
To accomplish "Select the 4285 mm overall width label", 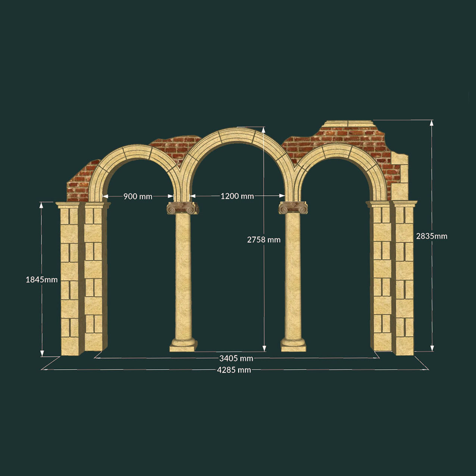I will [234, 370].
